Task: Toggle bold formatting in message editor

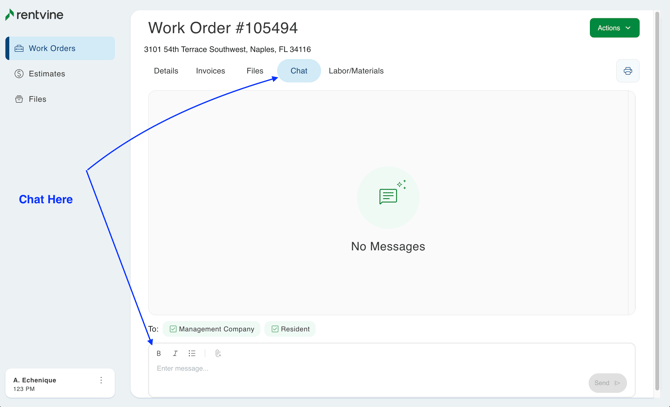Action: 159,353
